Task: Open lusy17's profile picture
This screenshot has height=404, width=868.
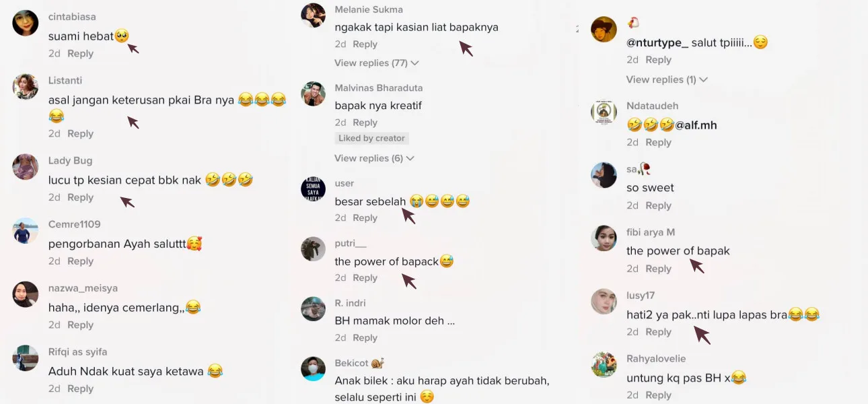Action: coord(604,302)
